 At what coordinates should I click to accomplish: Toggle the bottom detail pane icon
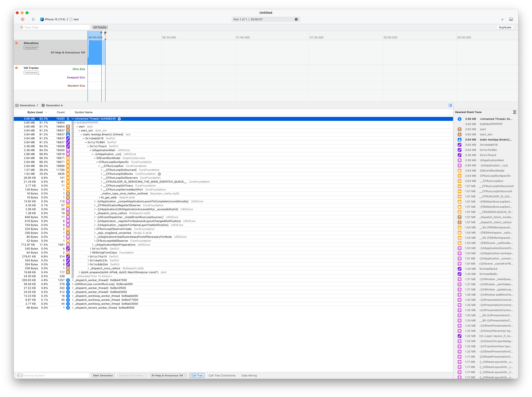tap(511, 19)
